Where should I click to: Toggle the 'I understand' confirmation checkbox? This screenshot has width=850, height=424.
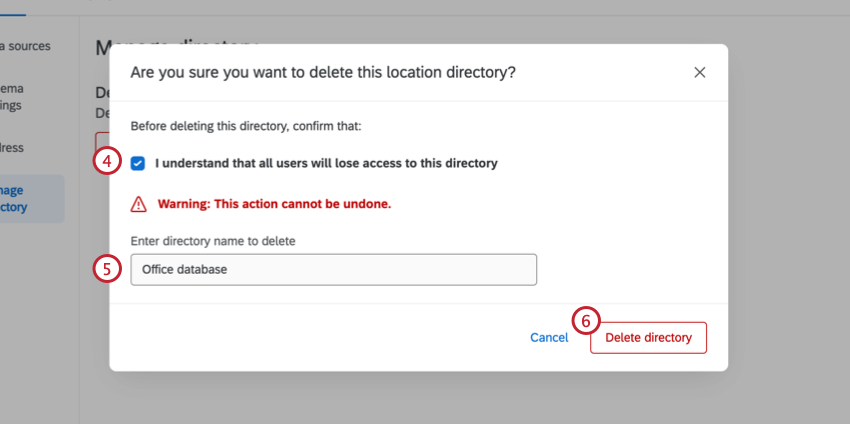tap(138, 163)
